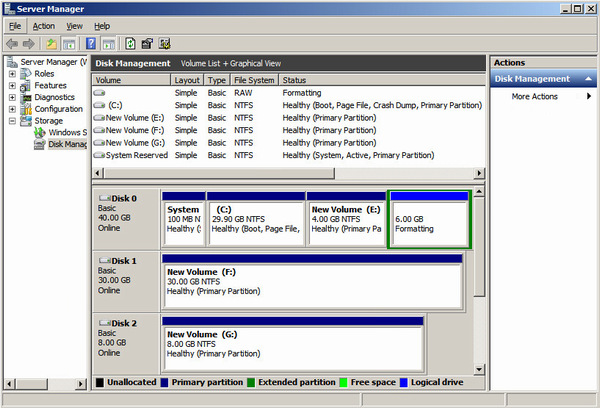
Task: Select New Volume (G:) row in volume list
Action: (288, 143)
